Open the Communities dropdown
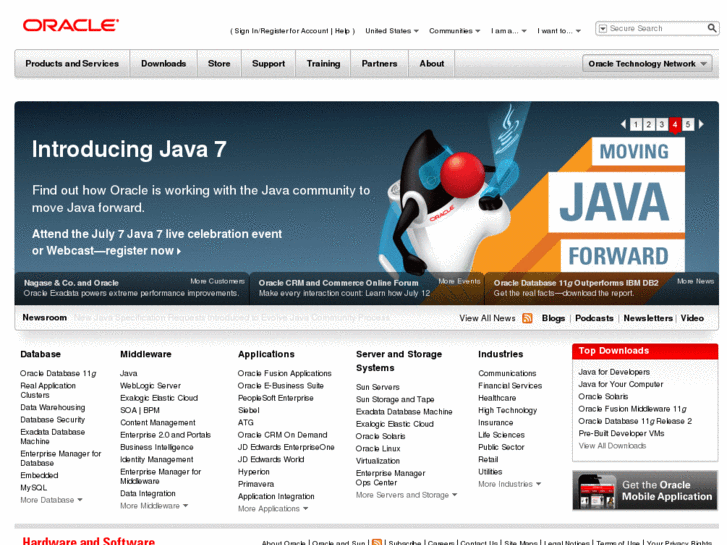Screen dimensions: 727x545 454,31
